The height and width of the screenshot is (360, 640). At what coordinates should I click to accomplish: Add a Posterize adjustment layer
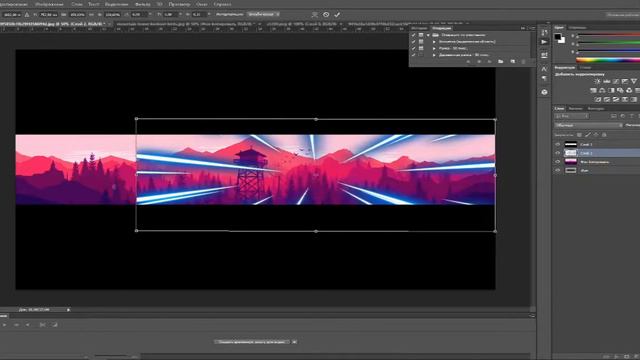click(607, 99)
